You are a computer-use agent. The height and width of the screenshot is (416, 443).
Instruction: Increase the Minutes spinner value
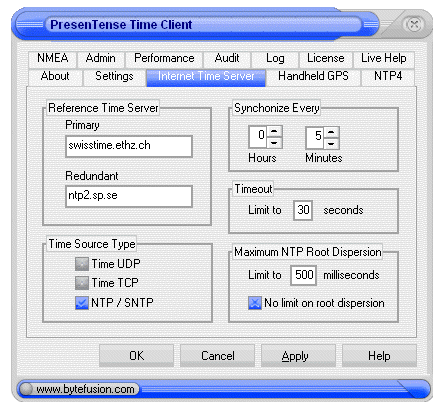(x=331, y=132)
